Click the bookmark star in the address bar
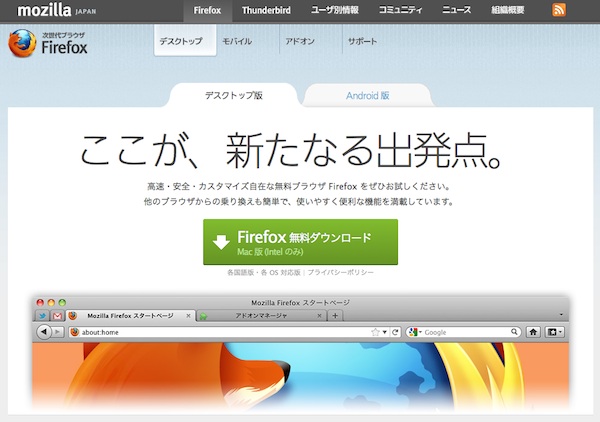The height and width of the screenshot is (422, 600). click(x=376, y=332)
